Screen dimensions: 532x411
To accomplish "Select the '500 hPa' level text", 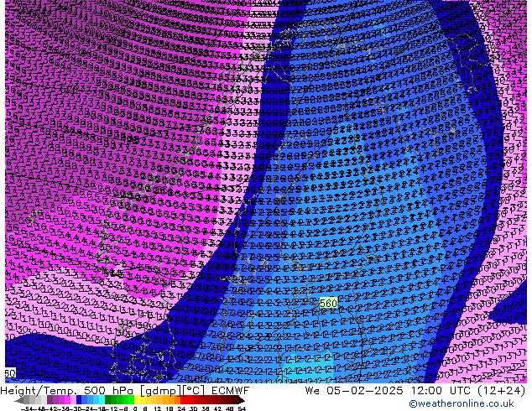I will point(110,391).
